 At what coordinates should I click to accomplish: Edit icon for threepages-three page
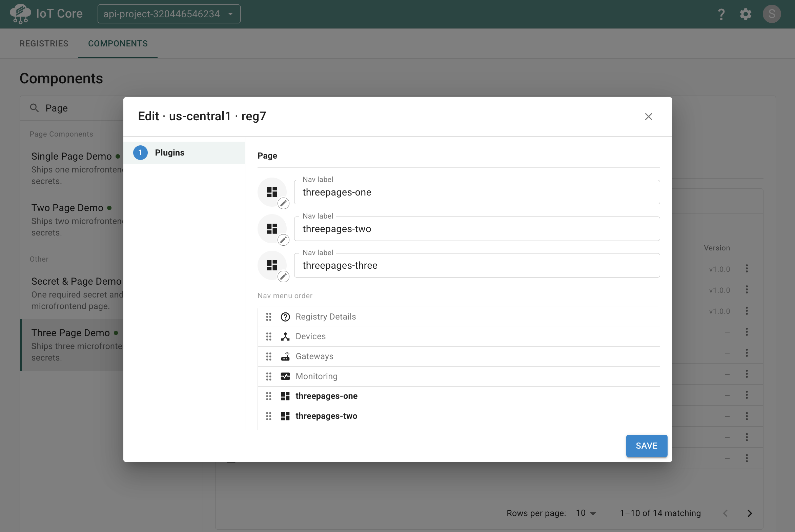(283, 277)
